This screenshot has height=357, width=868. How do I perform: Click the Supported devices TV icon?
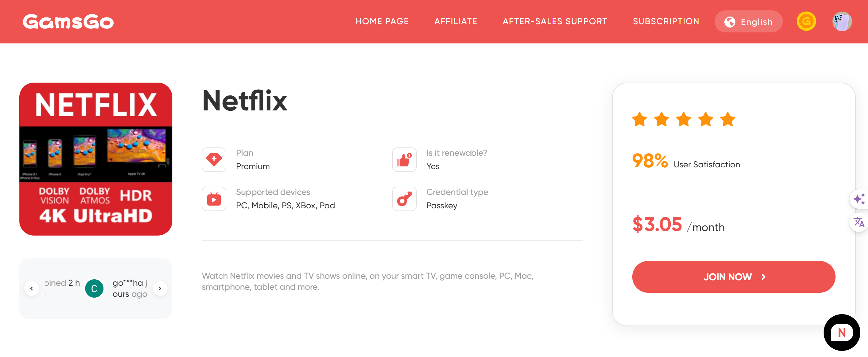click(214, 199)
